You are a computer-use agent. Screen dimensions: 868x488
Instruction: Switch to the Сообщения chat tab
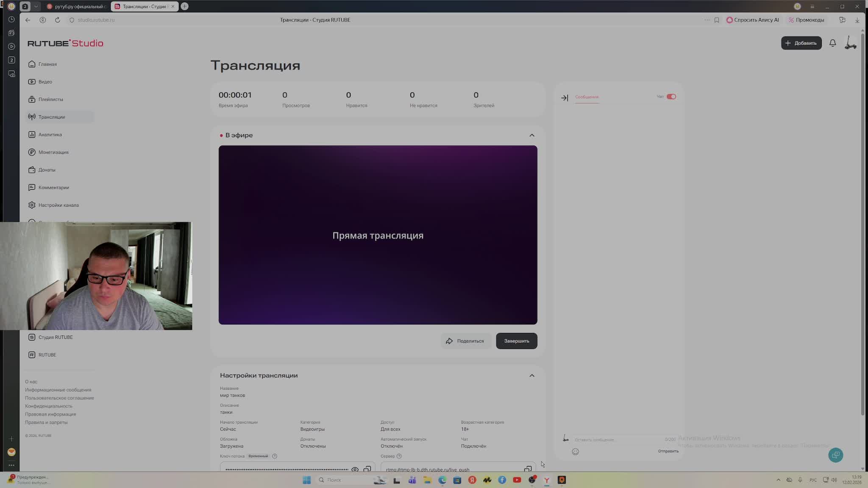587,97
